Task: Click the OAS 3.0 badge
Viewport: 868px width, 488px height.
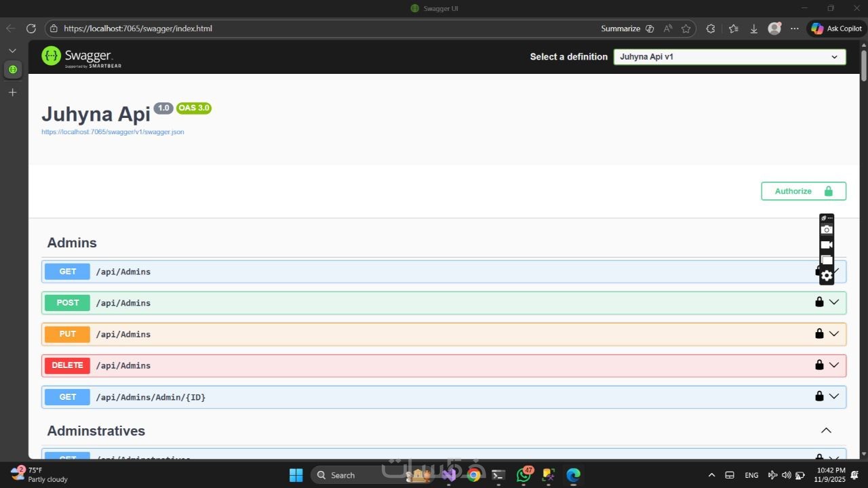Action: [194, 108]
